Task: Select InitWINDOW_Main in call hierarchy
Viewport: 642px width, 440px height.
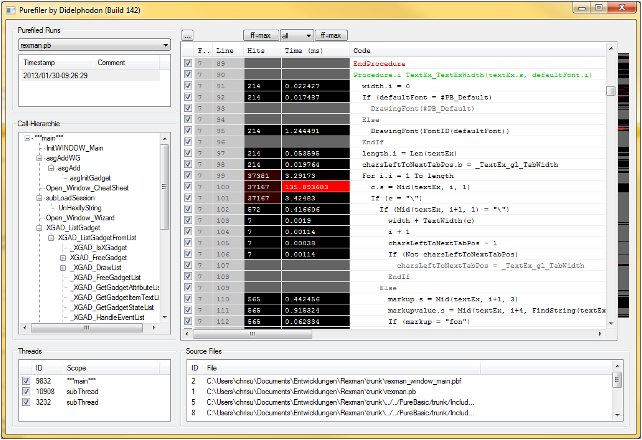Action: (x=74, y=148)
